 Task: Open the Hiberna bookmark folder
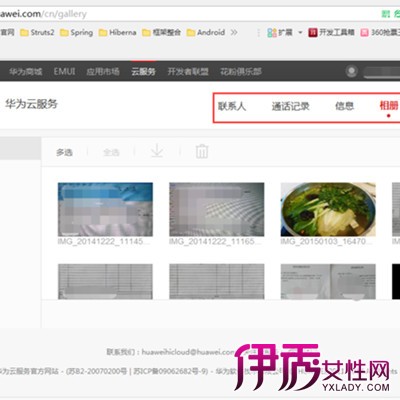click(x=118, y=32)
